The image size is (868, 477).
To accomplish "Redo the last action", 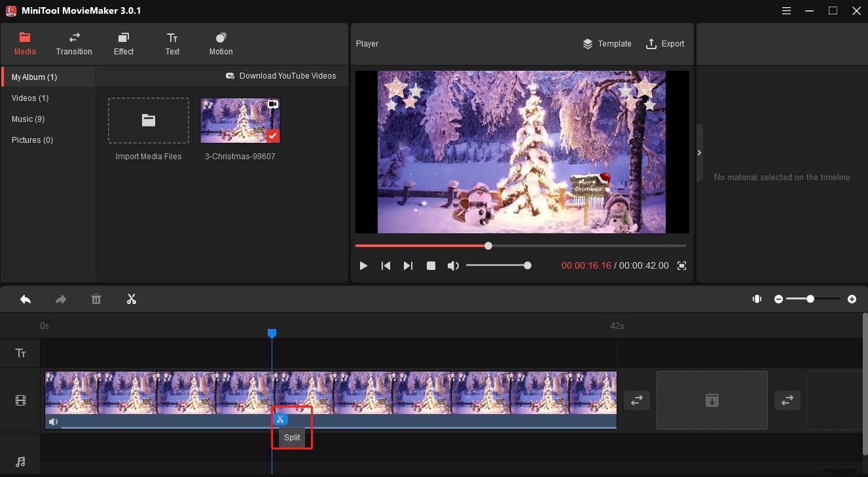I will 60,299.
